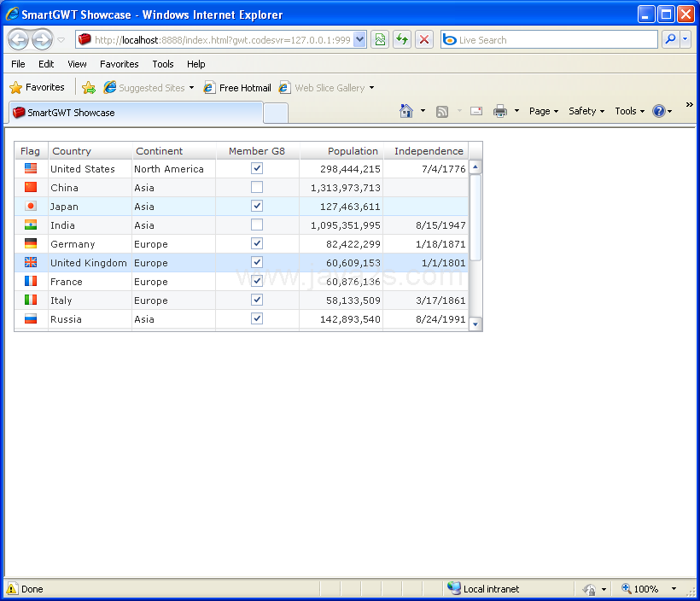Click the RSS Feeds icon
Image resolution: width=700 pixels, height=601 pixels.
[x=442, y=111]
